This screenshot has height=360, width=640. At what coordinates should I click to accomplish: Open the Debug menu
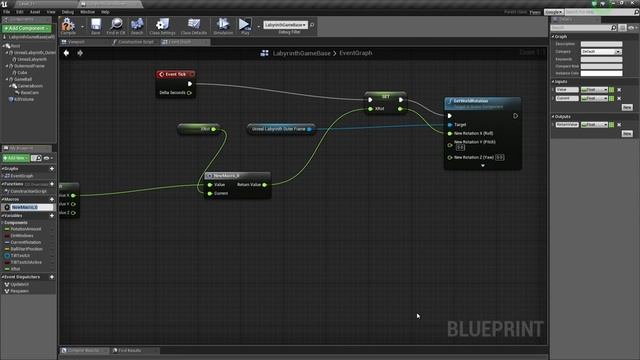pos(68,12)
